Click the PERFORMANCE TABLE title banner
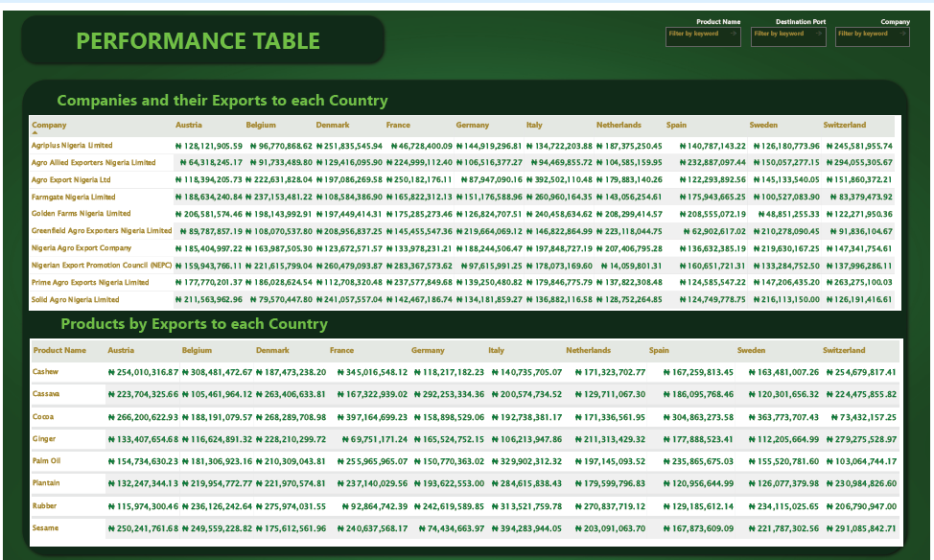Screen dimensions: 934x560 pos(198,40)
